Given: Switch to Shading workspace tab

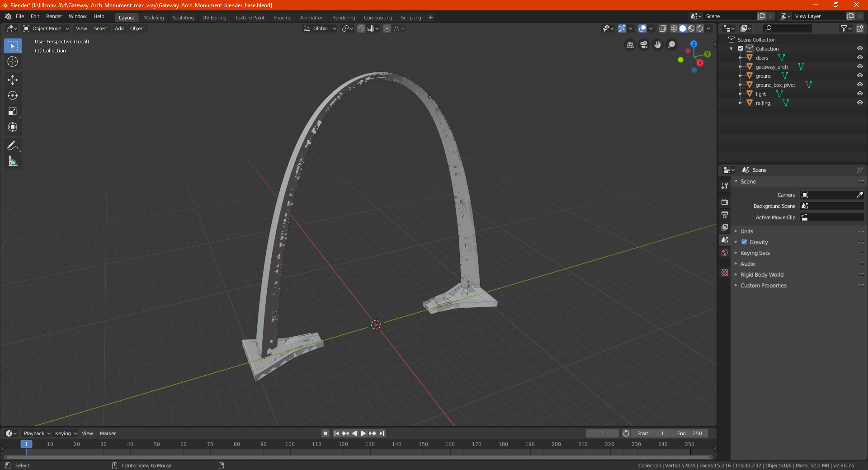Looking at the screenshot, I should pyautogui.click(x=282, y=18).
